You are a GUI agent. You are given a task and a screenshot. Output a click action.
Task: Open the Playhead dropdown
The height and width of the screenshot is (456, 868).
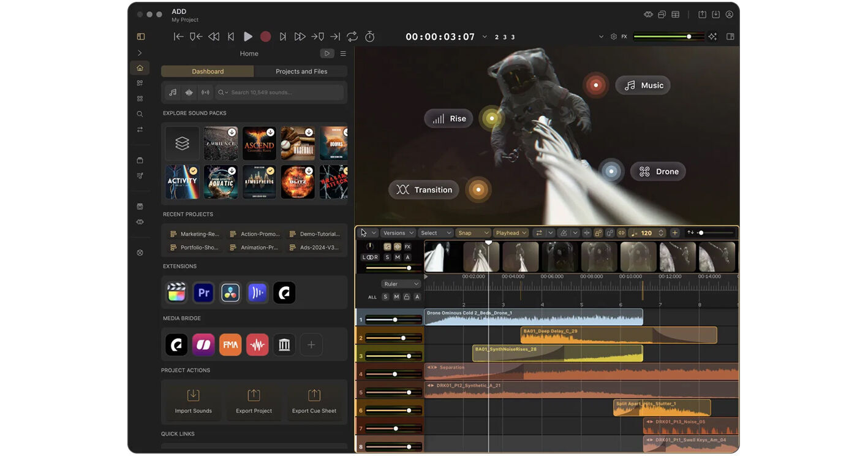tap(511, 233)
